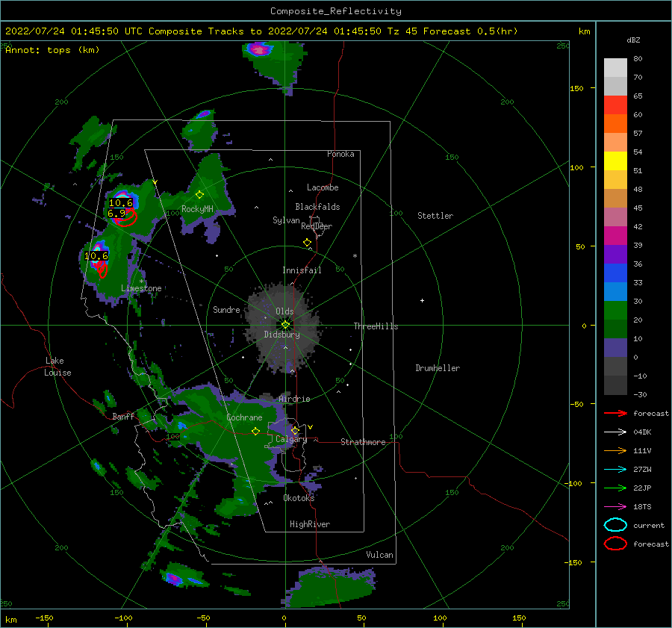
Task: Select the bright green 30-20 dBZ swatch
Action: point(615,311)
